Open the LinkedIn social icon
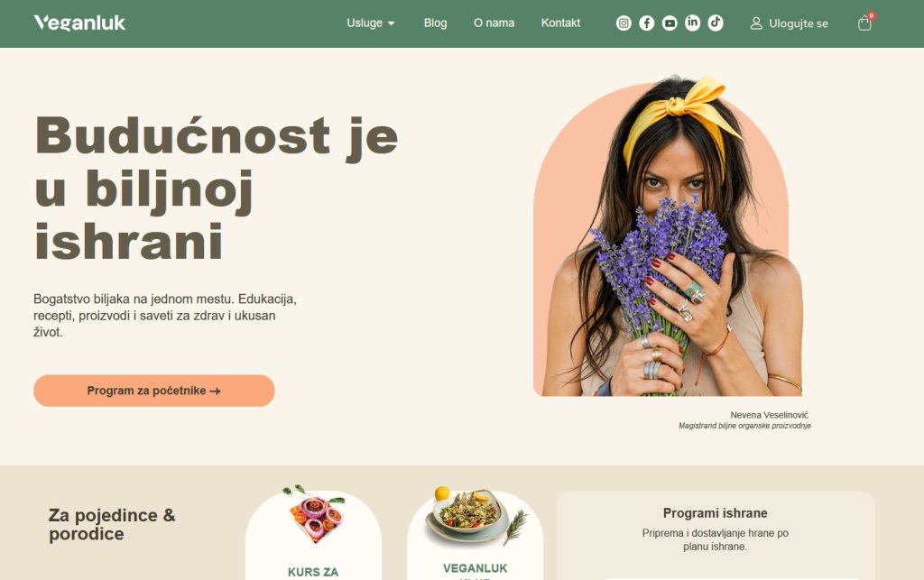 click(x=692, y=23)
